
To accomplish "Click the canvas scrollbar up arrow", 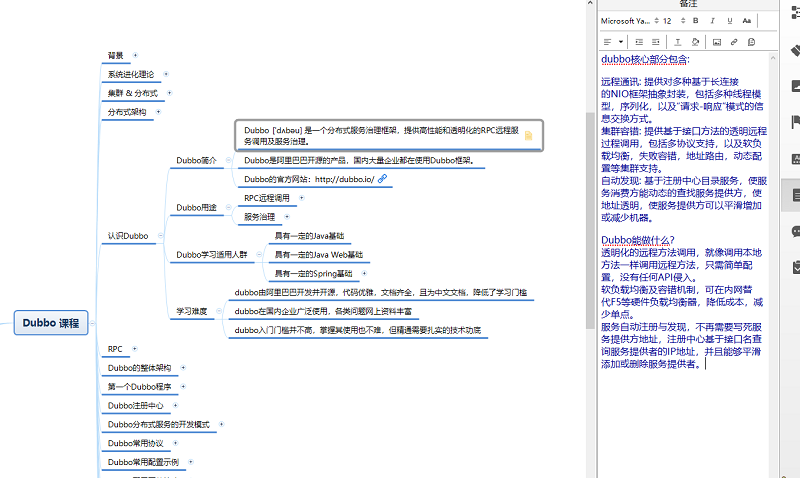I will 590,3.
